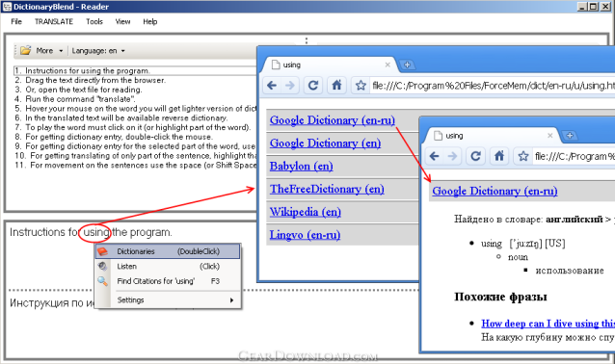Go back in the front browser window
The image size is (615, 364).
[434, 156]
